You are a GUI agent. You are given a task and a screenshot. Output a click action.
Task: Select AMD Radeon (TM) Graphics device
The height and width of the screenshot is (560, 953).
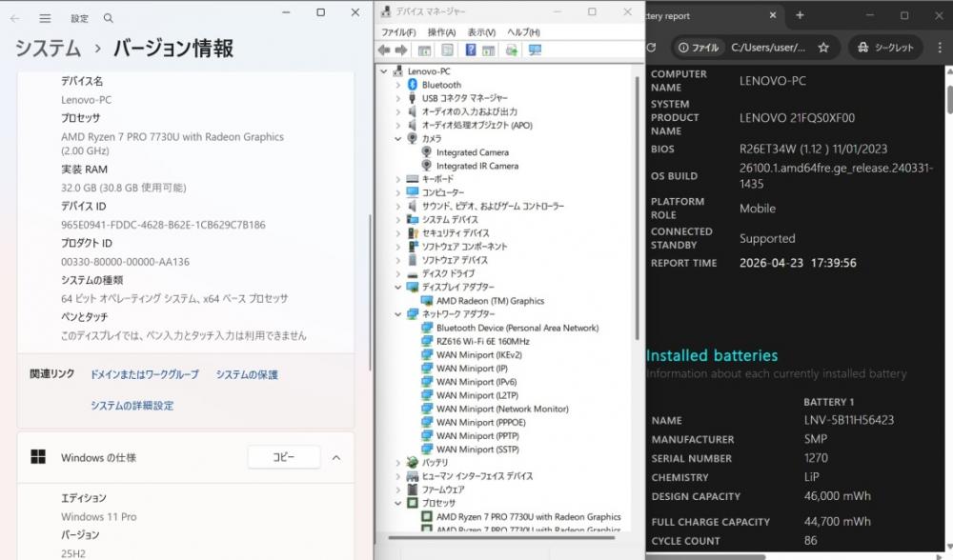click(x=490, y=301)
